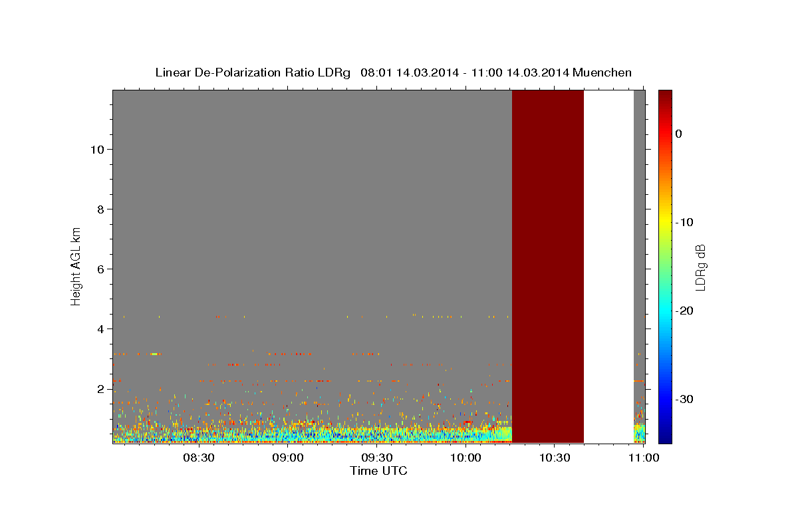
Task: Click the 08:30 time tick label
Action: [199, 458]
